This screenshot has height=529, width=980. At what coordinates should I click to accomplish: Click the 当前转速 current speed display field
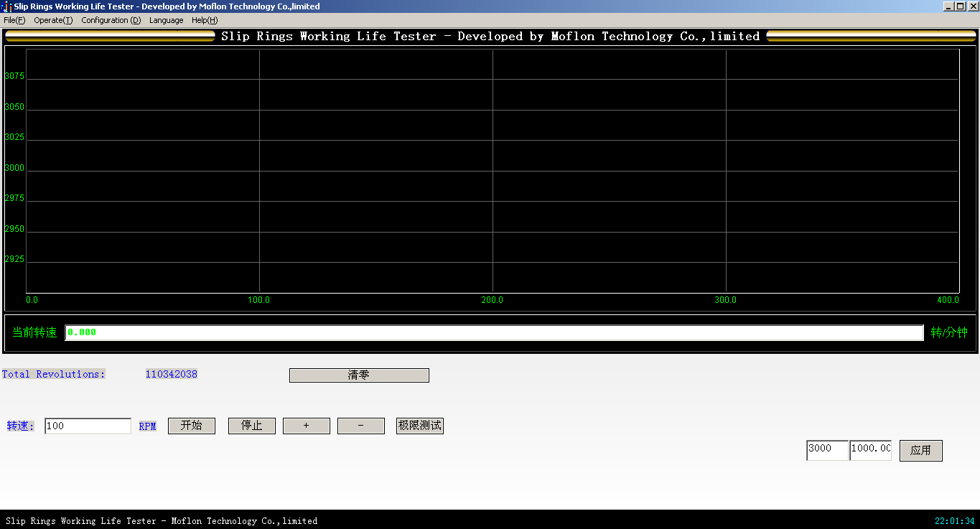tap(494, 332)
